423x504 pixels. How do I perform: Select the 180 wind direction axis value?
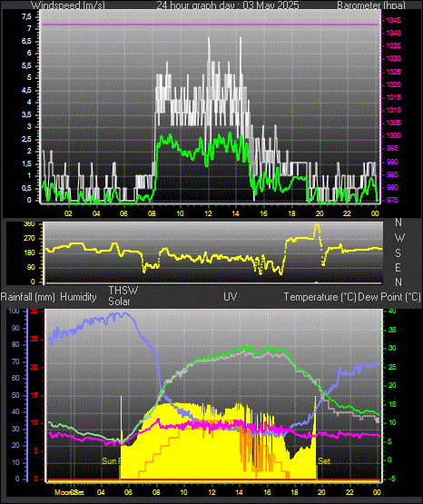click(x=29, y=253)
